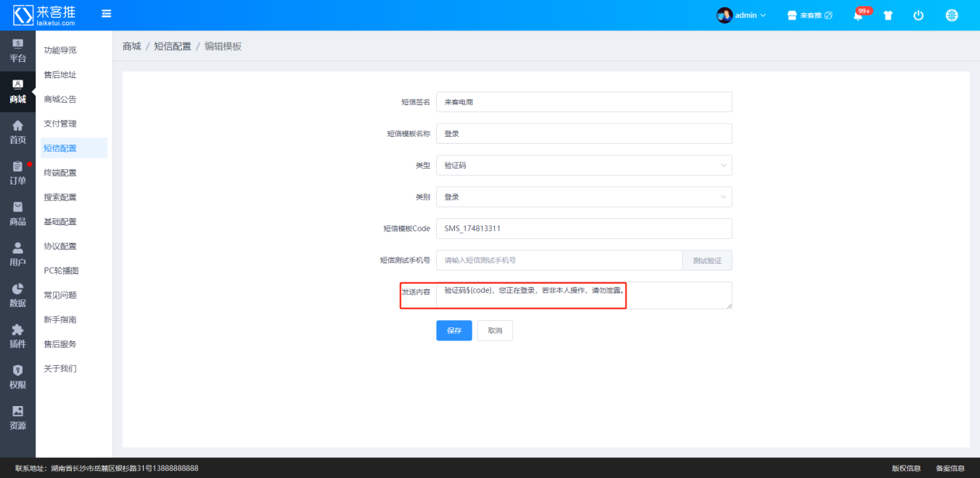Open the 类型 dropdown showing 验证码

coord(584,166)
